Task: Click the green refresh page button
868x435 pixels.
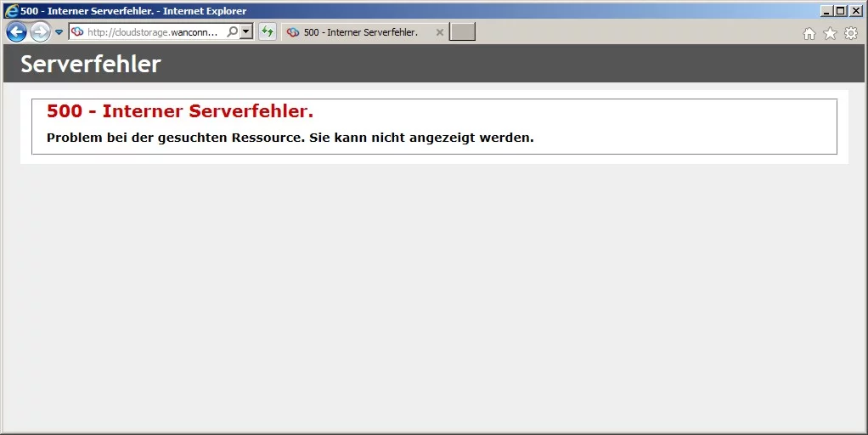Action: pos(268,31)
